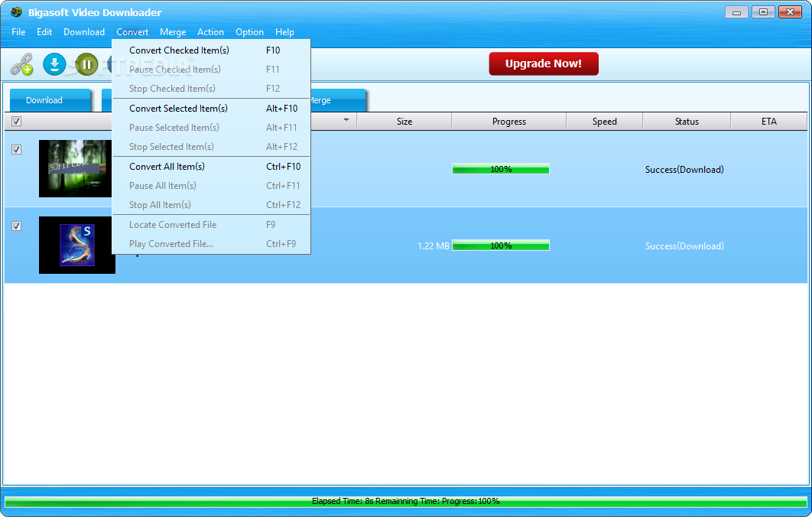Click the bottom overall progress bar
The width and height of the screenshot is (812, 517).
[x=406, y=502]
